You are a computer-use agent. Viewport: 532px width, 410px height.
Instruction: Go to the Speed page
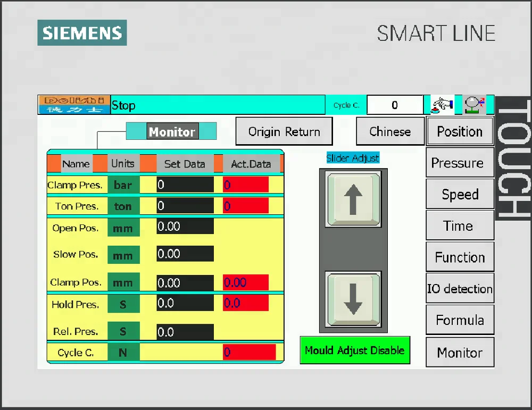tap(460, 194)
